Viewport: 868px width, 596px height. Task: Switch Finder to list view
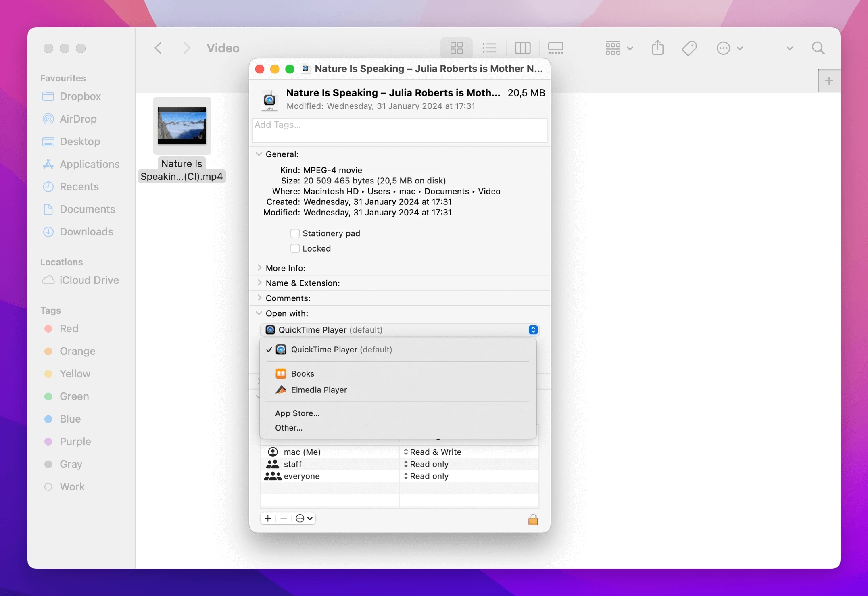tap(489, 48)
